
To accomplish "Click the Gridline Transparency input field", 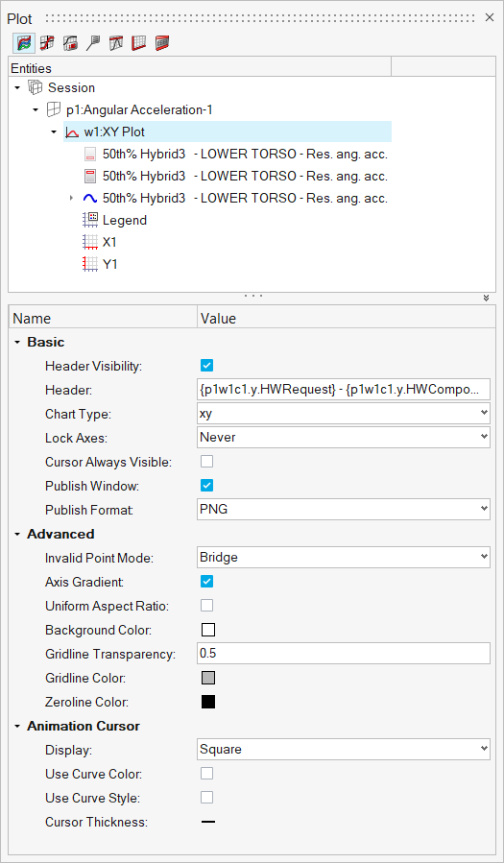I will (344, 654).
